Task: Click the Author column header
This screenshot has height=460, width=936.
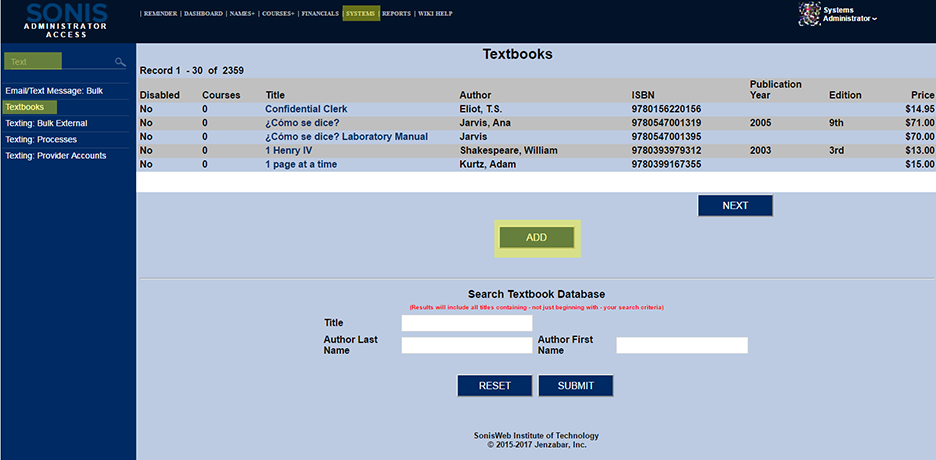Action: (x=475, y=95)
